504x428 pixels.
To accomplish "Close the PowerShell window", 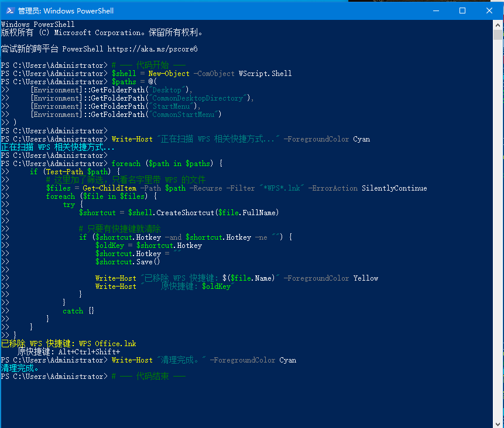I will click(489, 11).
